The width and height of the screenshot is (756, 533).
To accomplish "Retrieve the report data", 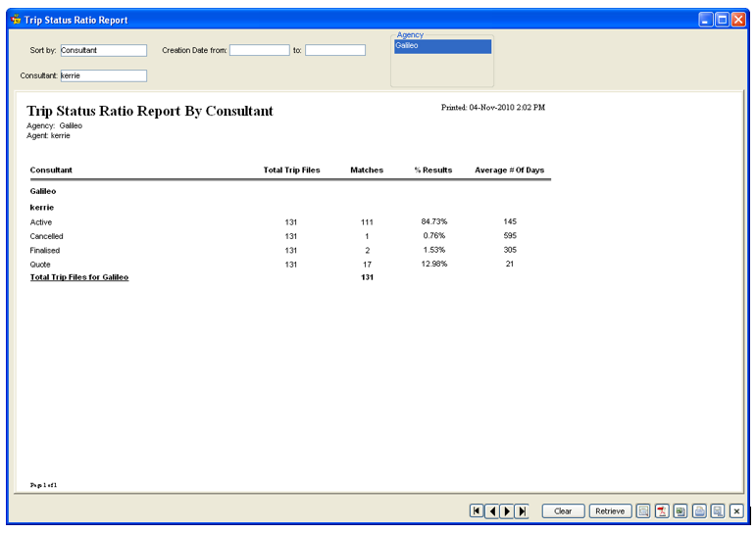I will (x=610, y=510).
